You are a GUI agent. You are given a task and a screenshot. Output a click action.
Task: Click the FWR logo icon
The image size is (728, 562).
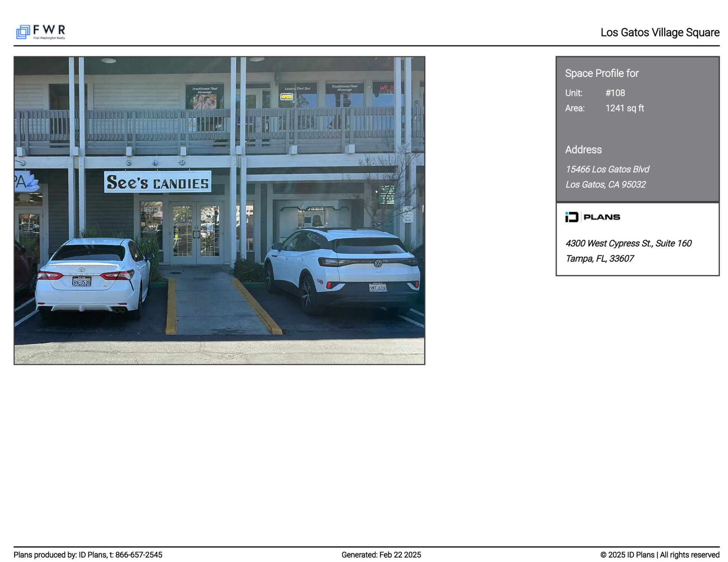coord(23,32)
